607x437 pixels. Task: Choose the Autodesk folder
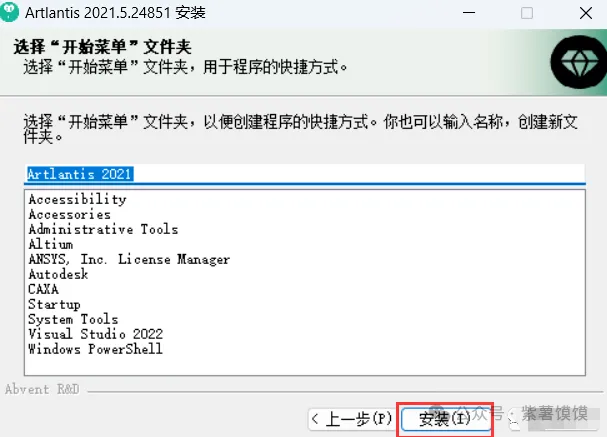[58, 274]
